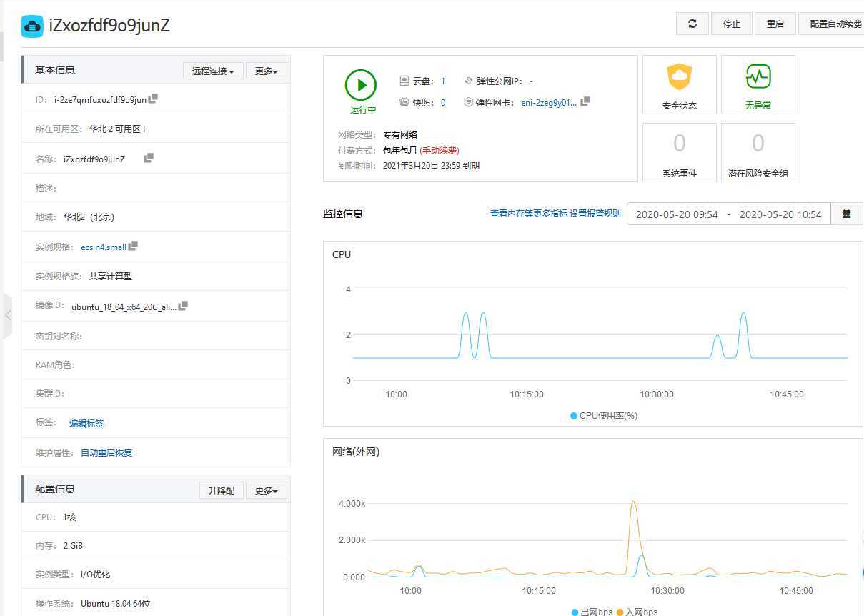Open 设置报警规则 link
864x616 pixels.
coord(595,214)
